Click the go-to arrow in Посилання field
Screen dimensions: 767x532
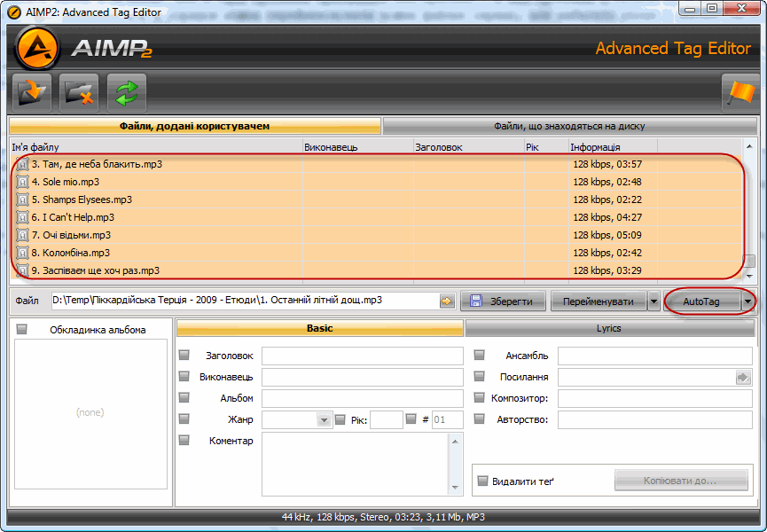743,377
